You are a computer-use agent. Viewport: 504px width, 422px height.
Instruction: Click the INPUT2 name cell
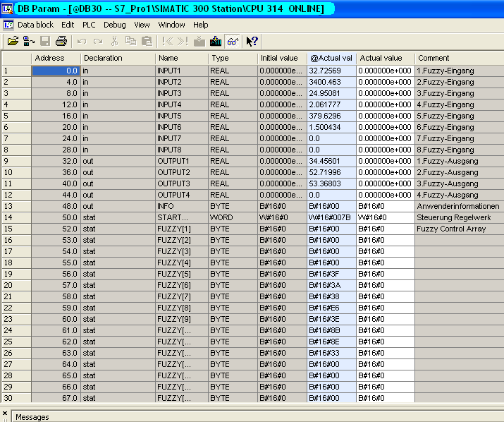click(182, 82)
